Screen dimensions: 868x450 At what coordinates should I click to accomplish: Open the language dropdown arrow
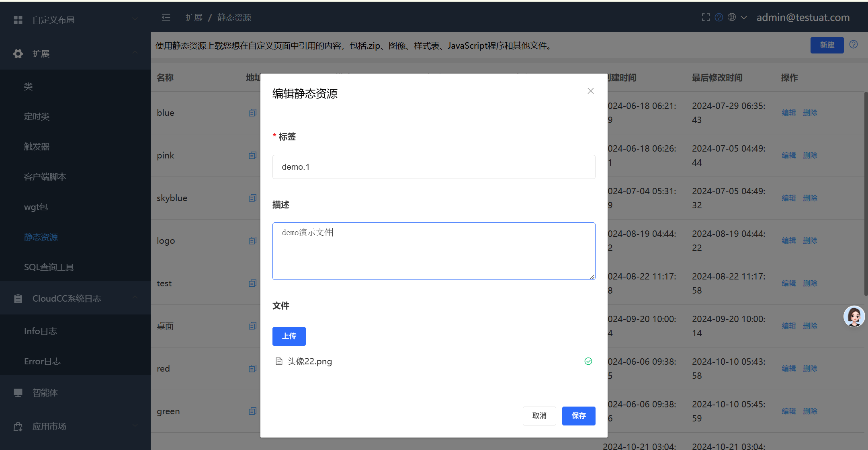coord(744,17)
